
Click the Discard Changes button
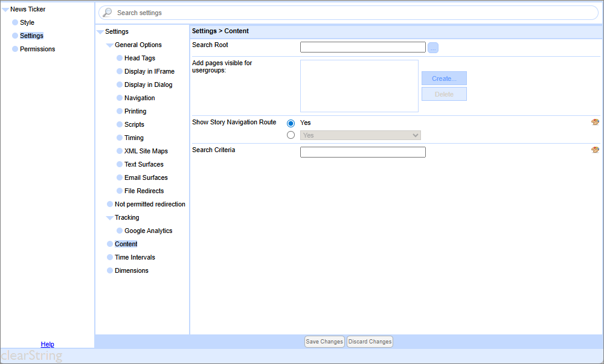[370, 342]
